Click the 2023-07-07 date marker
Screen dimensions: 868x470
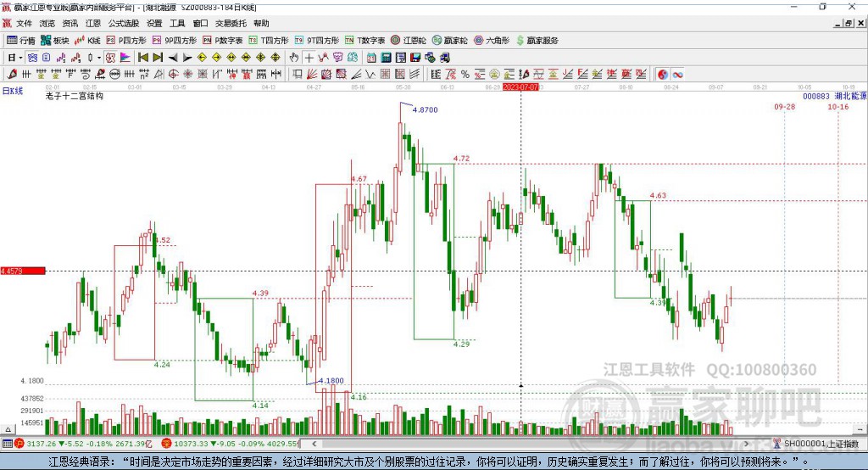click(x=520, y=87)
